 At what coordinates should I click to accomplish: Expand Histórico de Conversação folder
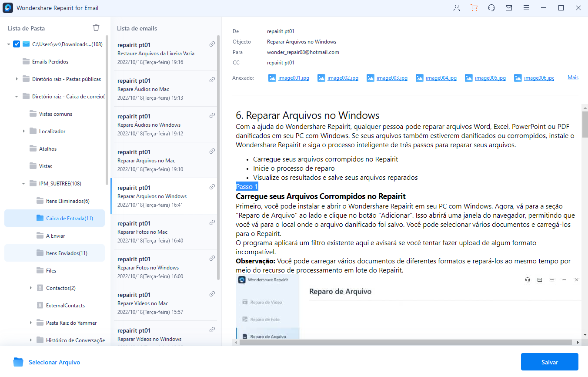point(31,340)
